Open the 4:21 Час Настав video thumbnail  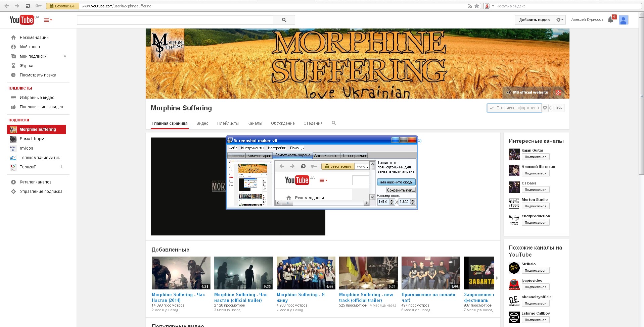181,273
